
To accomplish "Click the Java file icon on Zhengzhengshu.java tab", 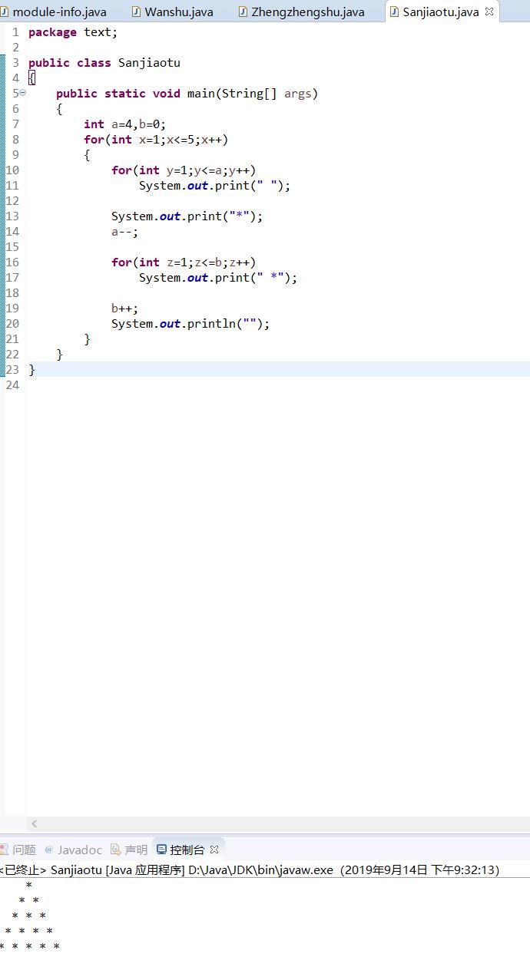I will tap(243, 12).
